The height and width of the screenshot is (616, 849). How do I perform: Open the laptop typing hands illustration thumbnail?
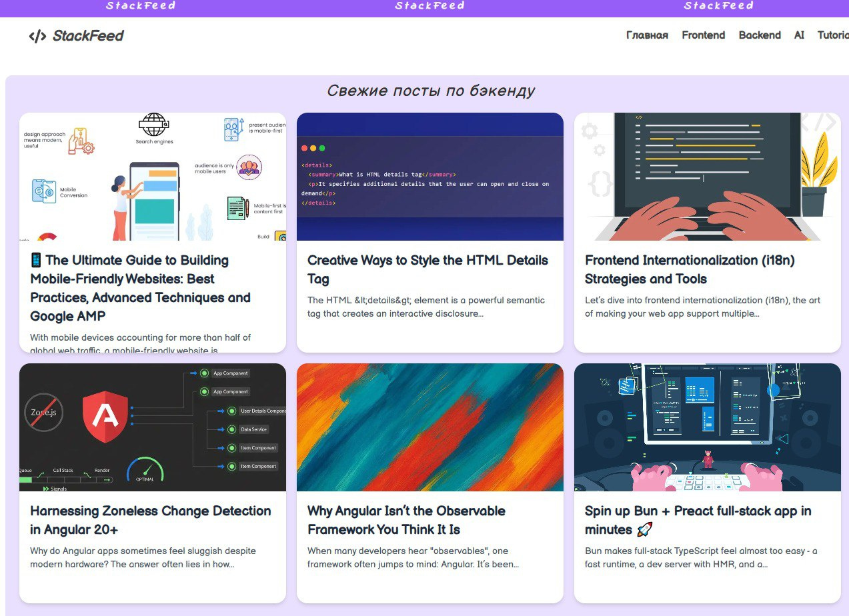click(708, 177)
